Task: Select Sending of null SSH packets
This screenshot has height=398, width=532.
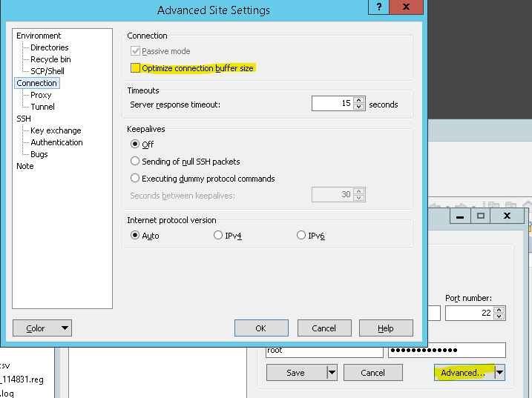Action: pos(135,161)
